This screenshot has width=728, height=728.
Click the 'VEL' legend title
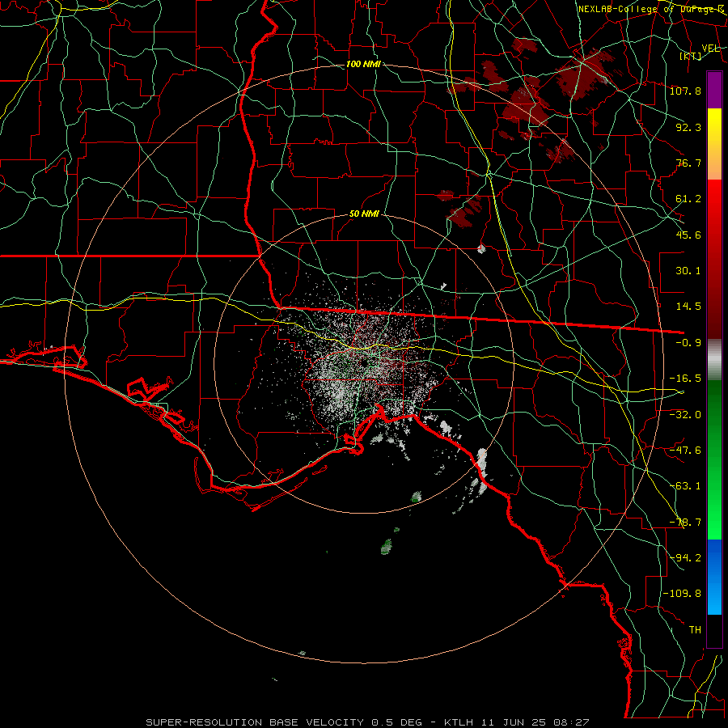tap(710, 49)
